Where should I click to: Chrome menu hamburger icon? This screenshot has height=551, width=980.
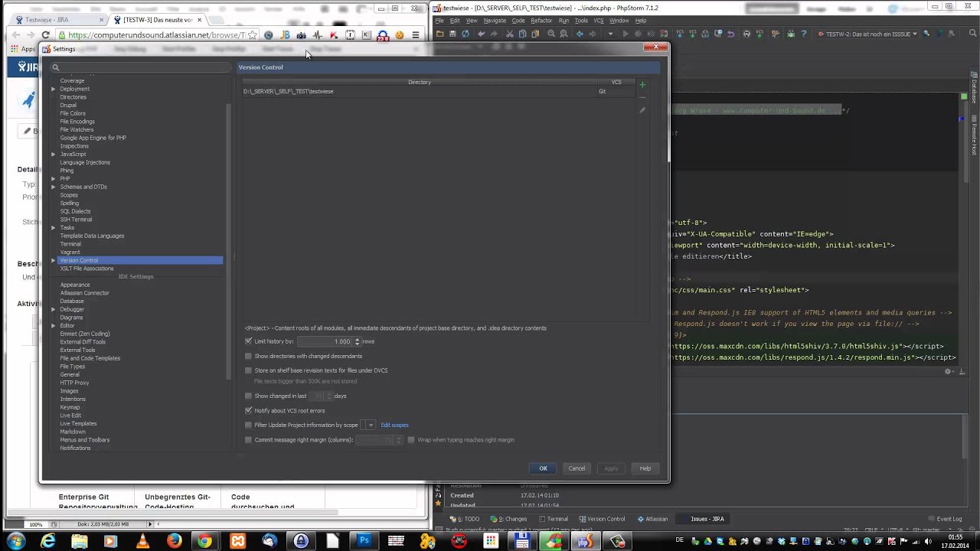coord(416,35)
